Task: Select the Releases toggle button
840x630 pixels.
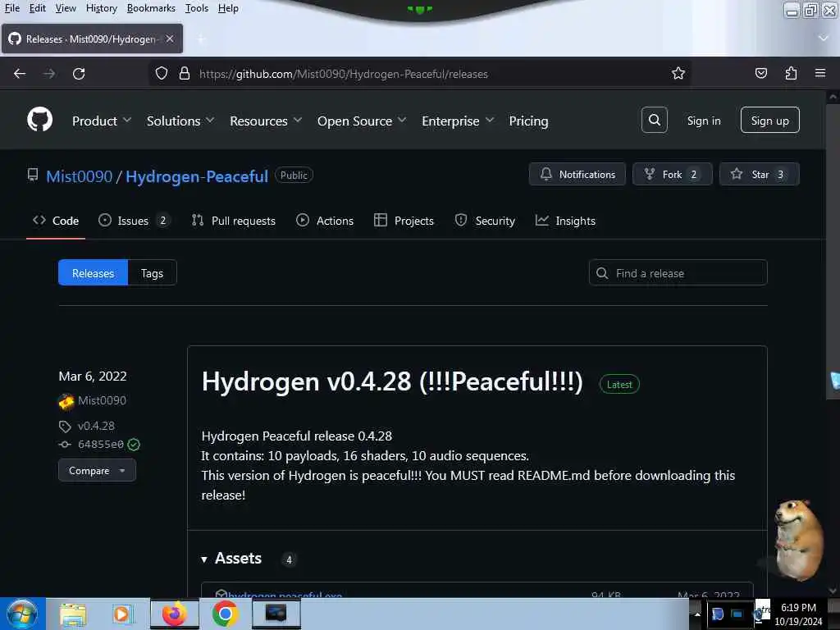Action: click(94, 272)
